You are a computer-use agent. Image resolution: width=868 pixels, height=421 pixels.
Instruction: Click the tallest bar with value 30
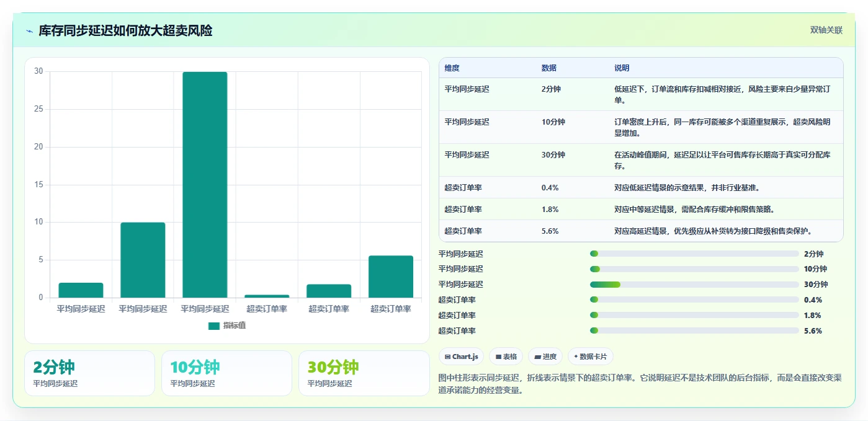point(205,185)
